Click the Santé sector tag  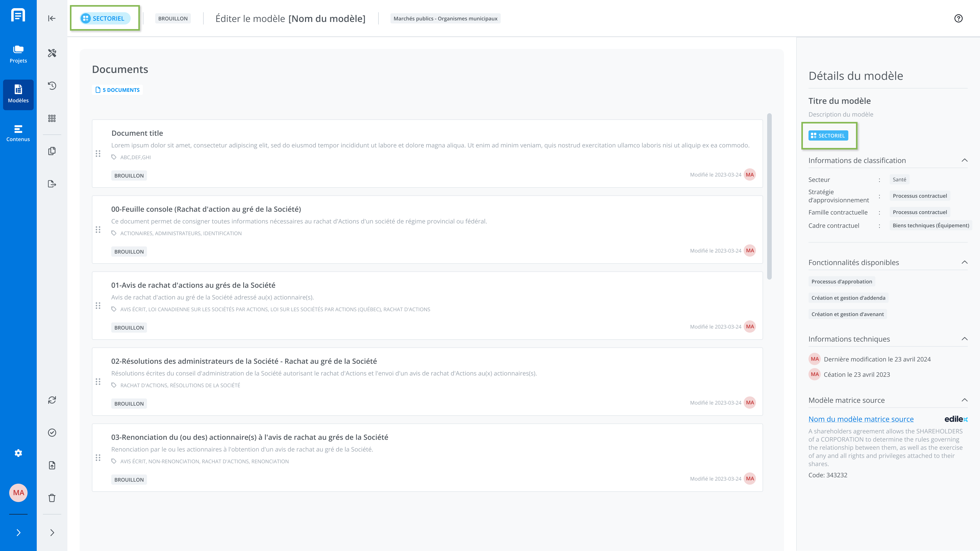pyautogui.click(x=899, y=180)
